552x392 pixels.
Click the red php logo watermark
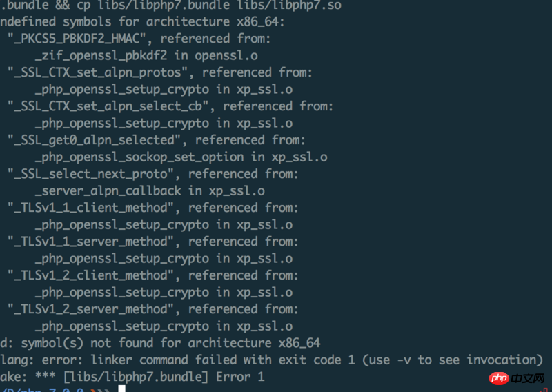tap(499, 379)
